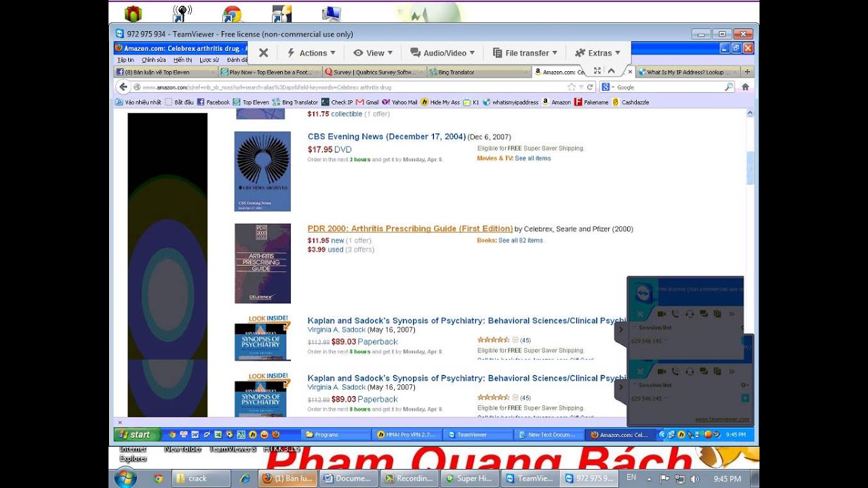The height and width of the screenshot is (488, 868).
Task: Open the Tập tin menu
Action: [x=125, y=60]
